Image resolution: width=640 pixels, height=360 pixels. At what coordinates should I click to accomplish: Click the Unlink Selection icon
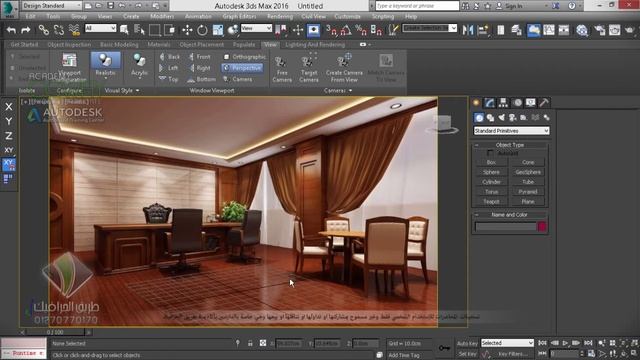pos(59,30)
